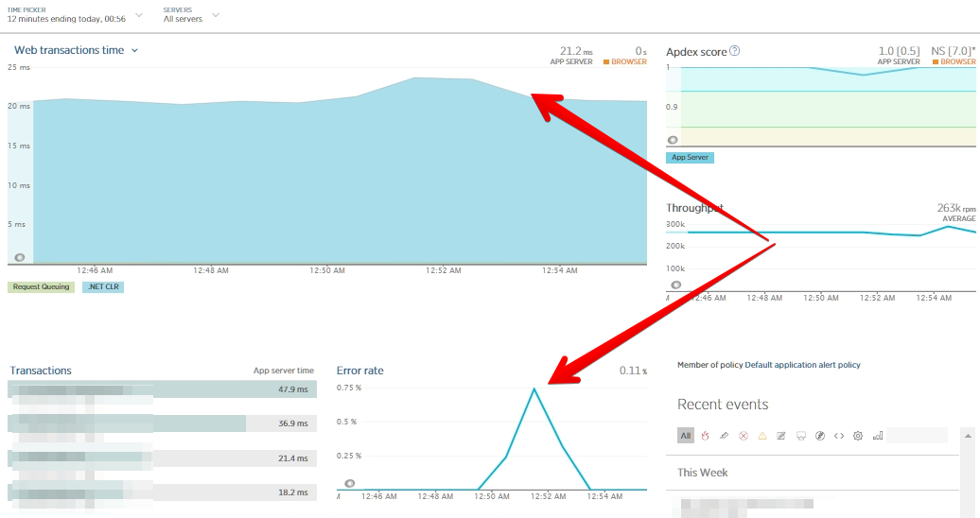Viewport: 980px width, 518px height.
Task: Click the Apdex score help question icon
Action: tap(735, 51)
